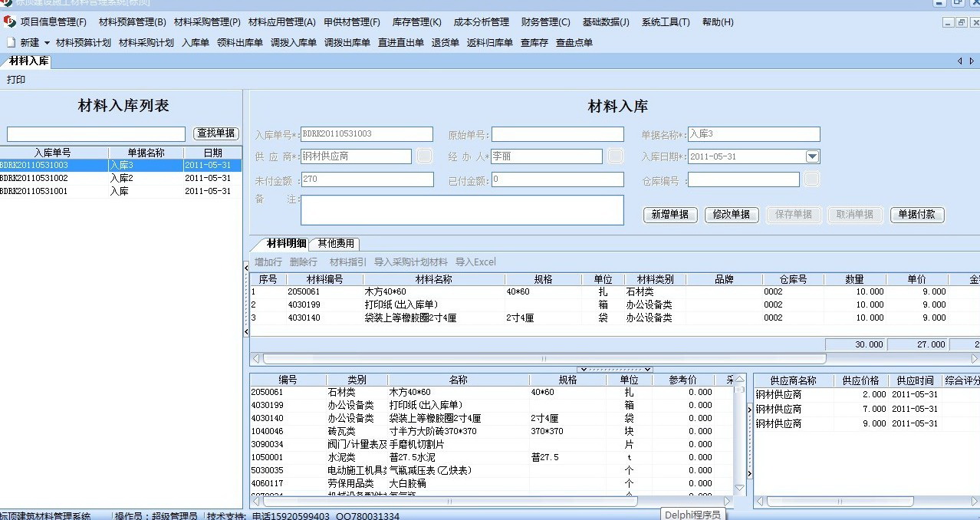The image size is (980, 520).
Task: Click 查盘点单 in the toolbar
Action: [x=574, y=43]
